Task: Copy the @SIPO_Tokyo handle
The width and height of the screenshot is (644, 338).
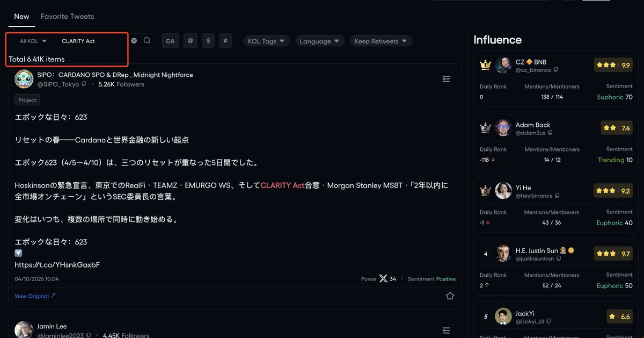Action: tap(84, 84)
